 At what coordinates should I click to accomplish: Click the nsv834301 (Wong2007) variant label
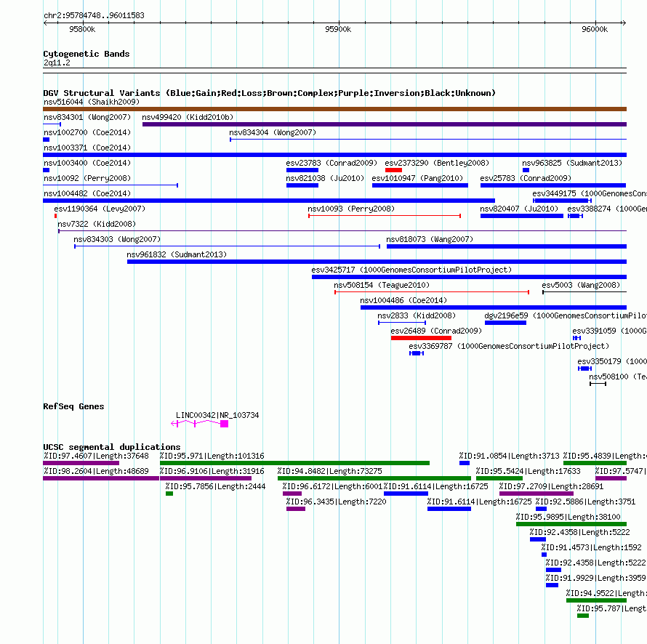click(x=87, y=117)
